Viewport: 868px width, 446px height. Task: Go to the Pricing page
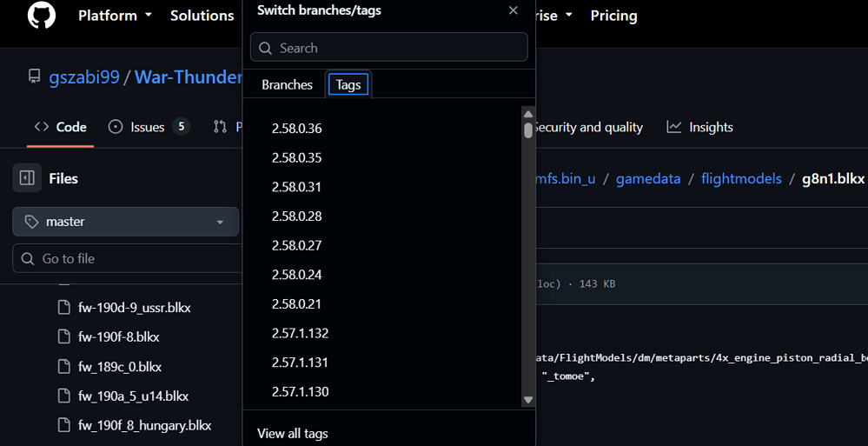(613, 16)
